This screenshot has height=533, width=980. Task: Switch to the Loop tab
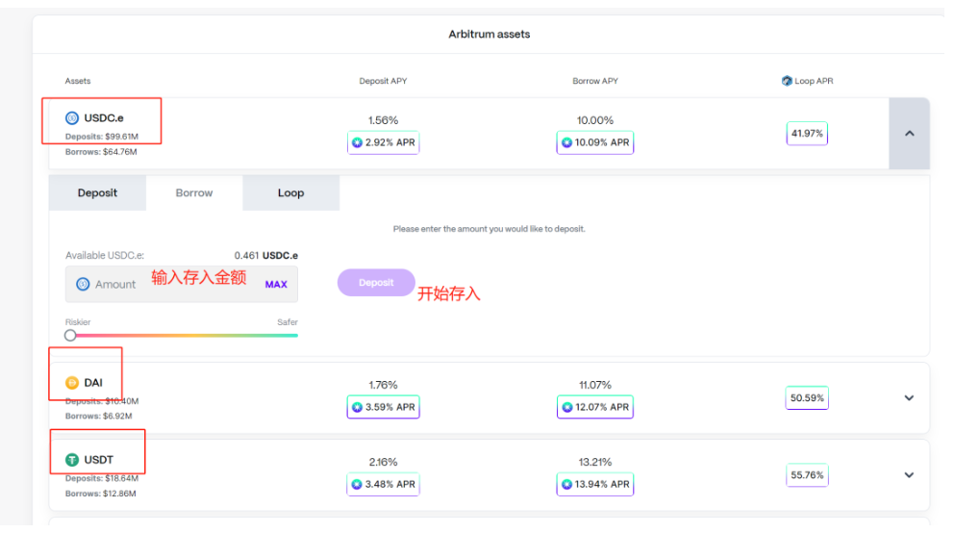pos(290,192)
